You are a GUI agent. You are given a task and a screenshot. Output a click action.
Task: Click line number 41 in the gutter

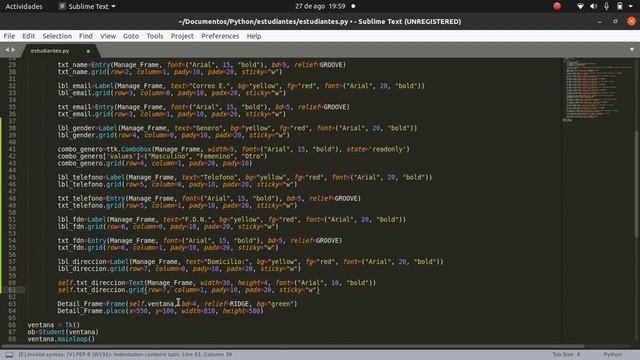(x=12, y=149)
